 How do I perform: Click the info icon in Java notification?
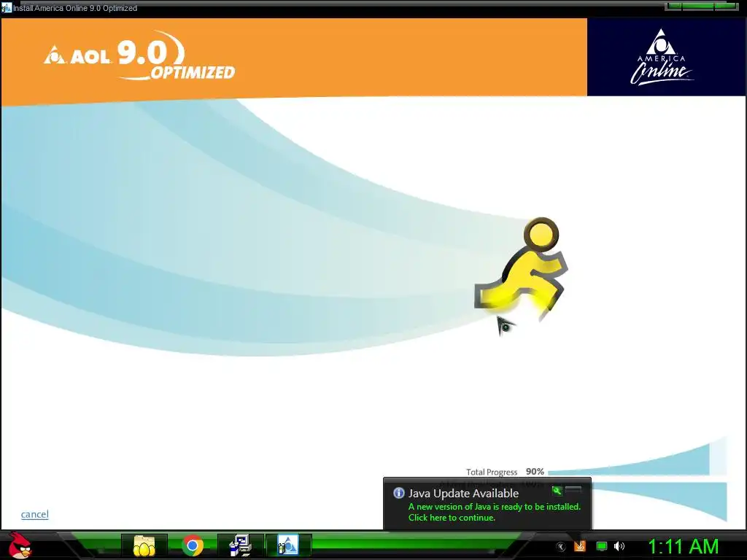[x=399, y=493]
